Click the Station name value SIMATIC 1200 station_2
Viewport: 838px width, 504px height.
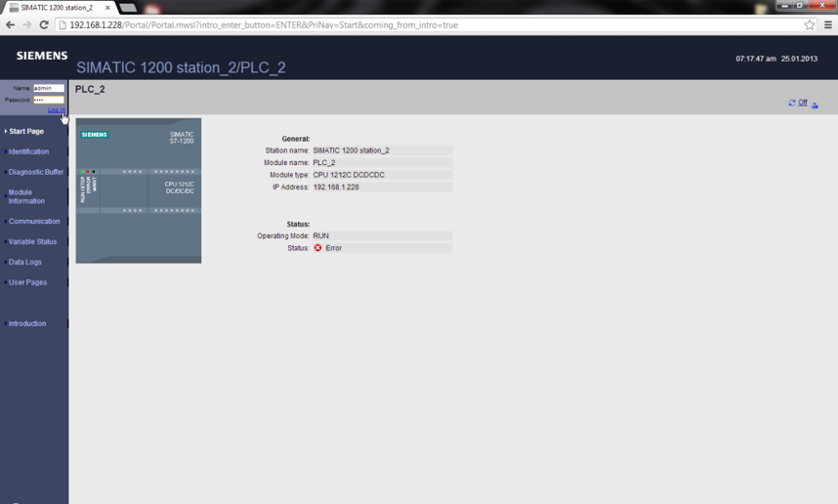tap(352, 150)
